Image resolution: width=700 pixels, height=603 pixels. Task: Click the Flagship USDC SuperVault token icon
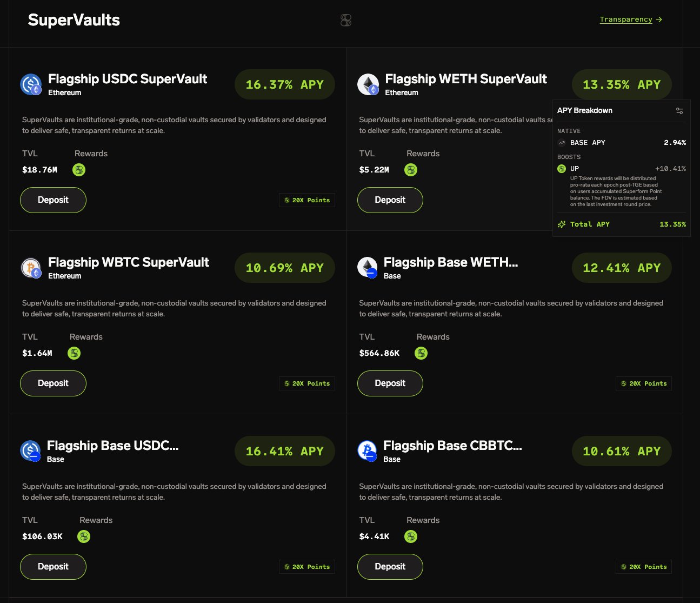31,84
